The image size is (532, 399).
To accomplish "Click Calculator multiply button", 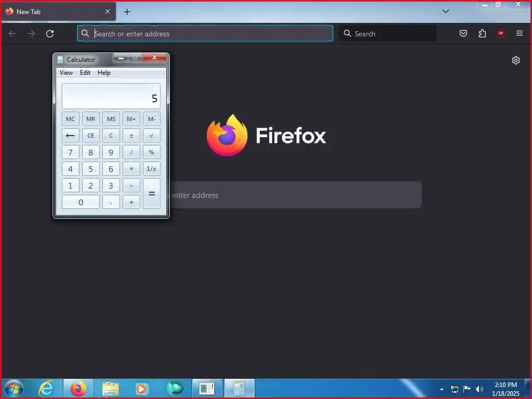I will pos(131,169).
